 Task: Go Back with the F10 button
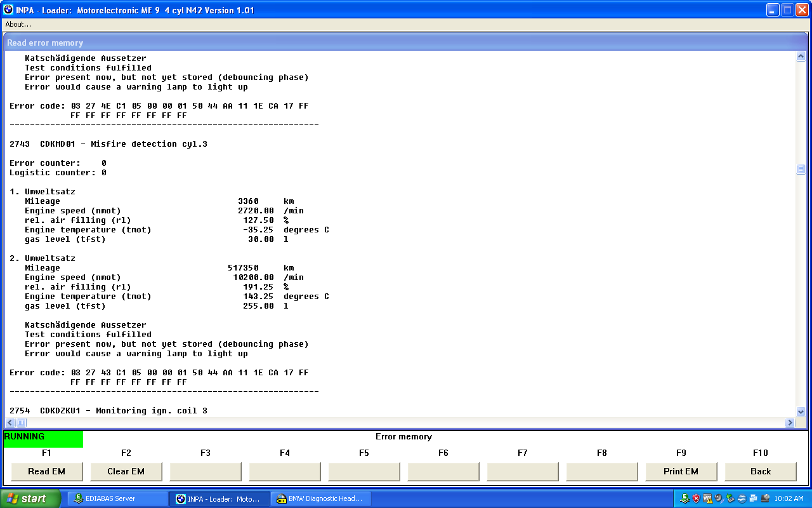pyautogui.click(x=760, y=471)
